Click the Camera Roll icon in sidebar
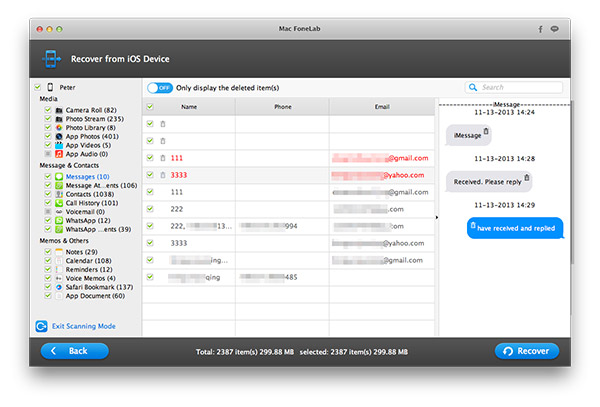The image size is (600, 407). [58, 109]
